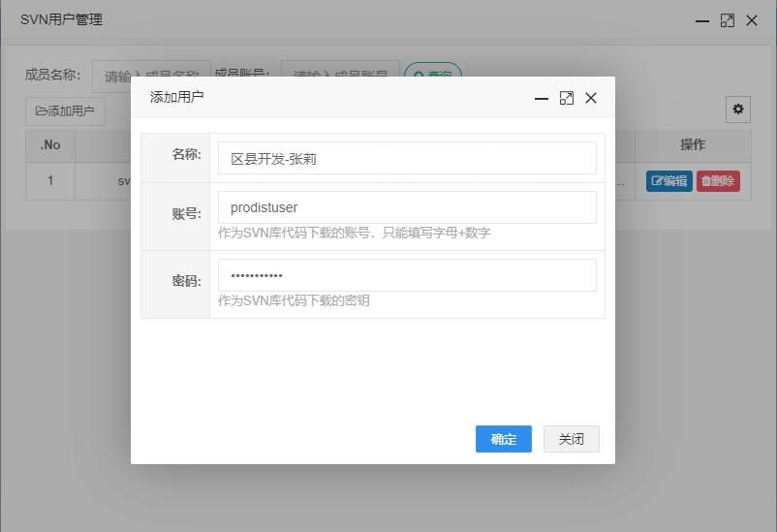Click the 添加用户 button with folder icon
This screenshot has width=777, height=532.
(x=65, y=111)
